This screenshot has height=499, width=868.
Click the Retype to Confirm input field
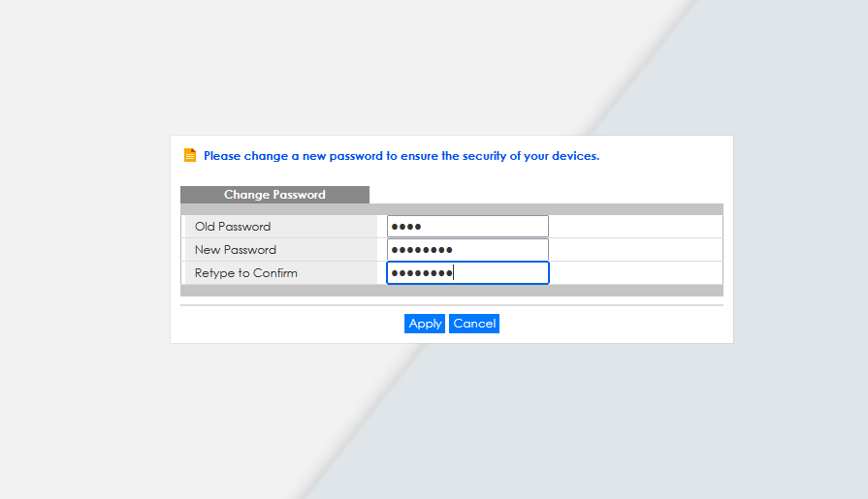467,272
